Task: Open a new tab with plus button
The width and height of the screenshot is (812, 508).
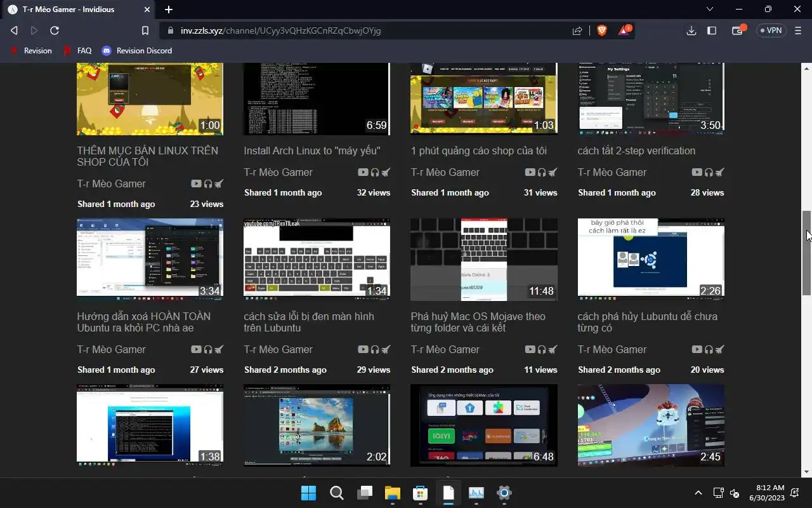Action: click(169, 10)
